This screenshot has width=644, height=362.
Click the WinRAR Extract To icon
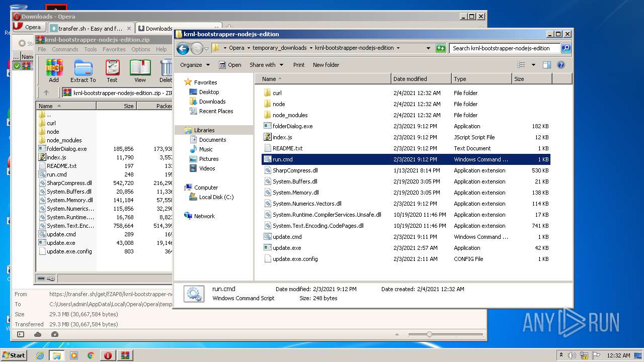[83, 70]
